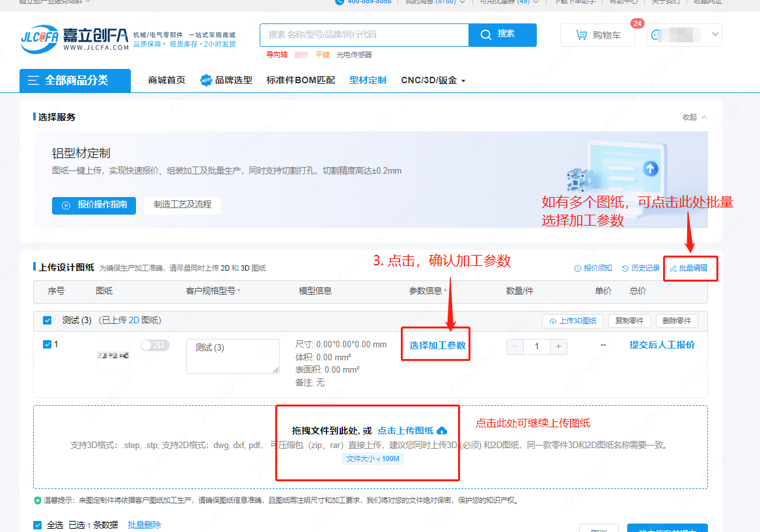760x532 pixels.
Task: Click the shopping cart icon
Action: tap(581, 35)
